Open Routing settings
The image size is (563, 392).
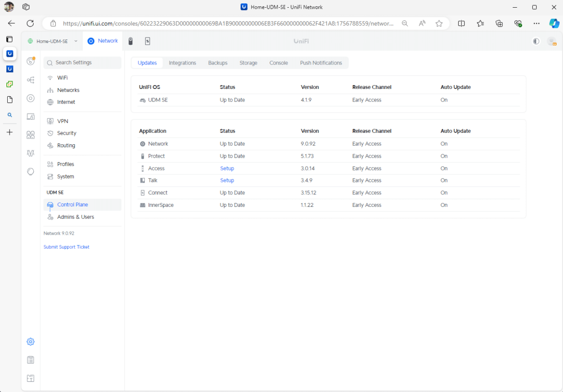tap(82, 145)
